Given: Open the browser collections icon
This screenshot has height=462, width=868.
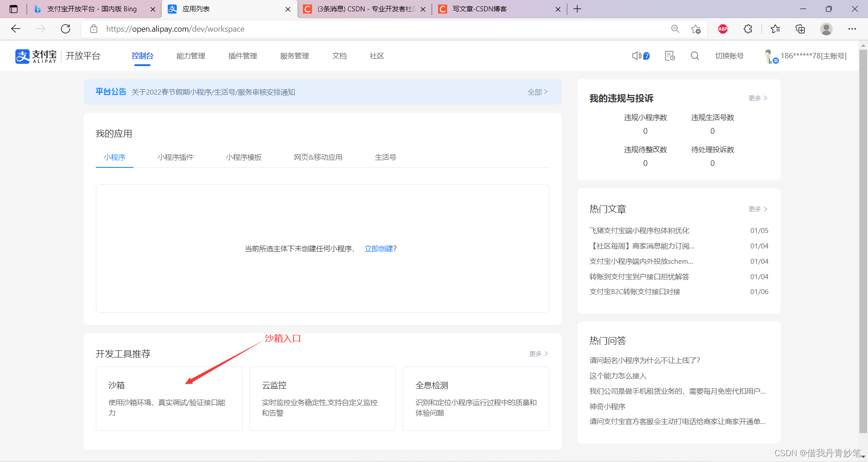Looking at the screenshot, I should tap(800, 29).
